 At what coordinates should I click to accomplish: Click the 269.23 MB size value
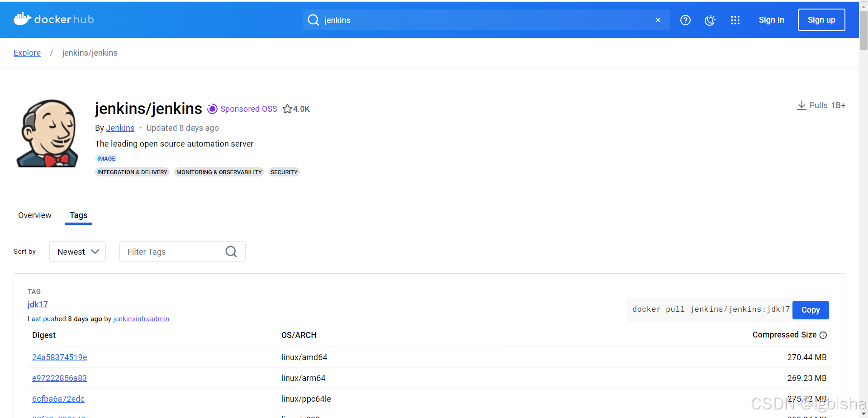[x=807, y=378]
